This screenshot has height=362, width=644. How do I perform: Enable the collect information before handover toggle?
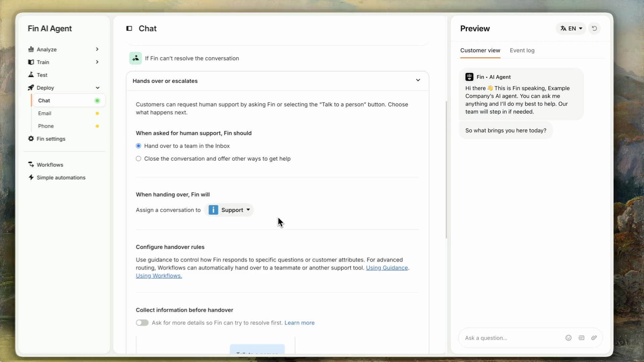pyautogui.click(x=142, y=323)
